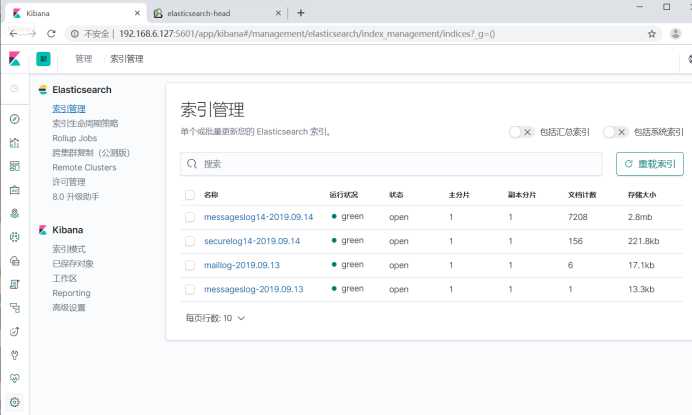This screenshot has height=415, width=692.
Task: Open the securelog14-2019.09.14 index link
Action: point(252,241)
